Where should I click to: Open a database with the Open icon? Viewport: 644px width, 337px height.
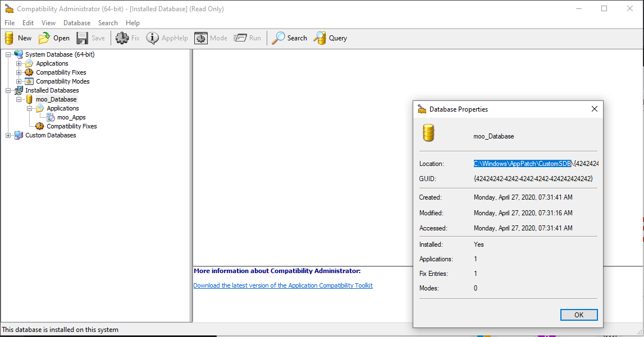(44, 38)
